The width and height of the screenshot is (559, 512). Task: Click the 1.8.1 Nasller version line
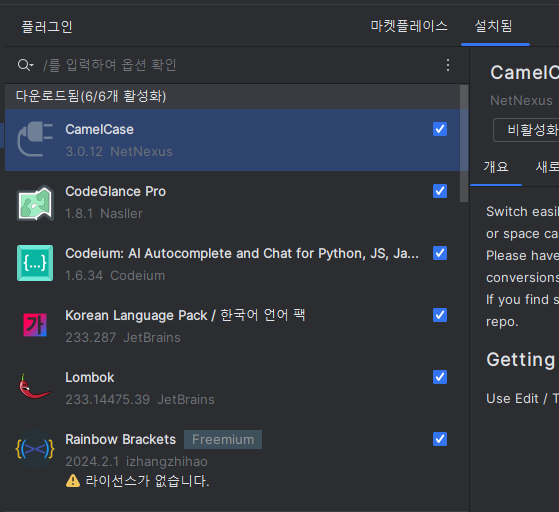point(104,214)
